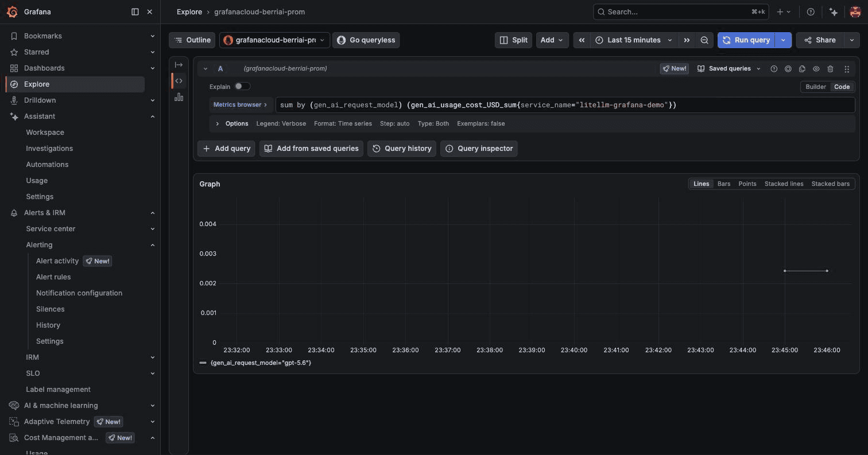Click the Grafana logo icon
This screenshot has width=868, height=455.
click(x=12, y=11)
